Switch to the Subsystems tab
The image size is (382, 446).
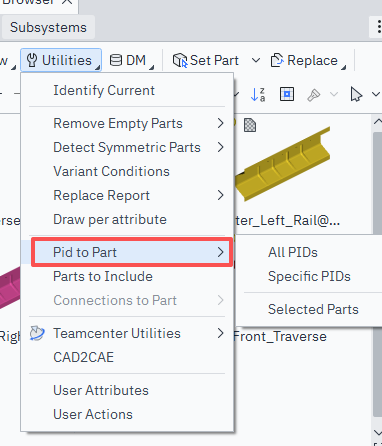(48, 27)
